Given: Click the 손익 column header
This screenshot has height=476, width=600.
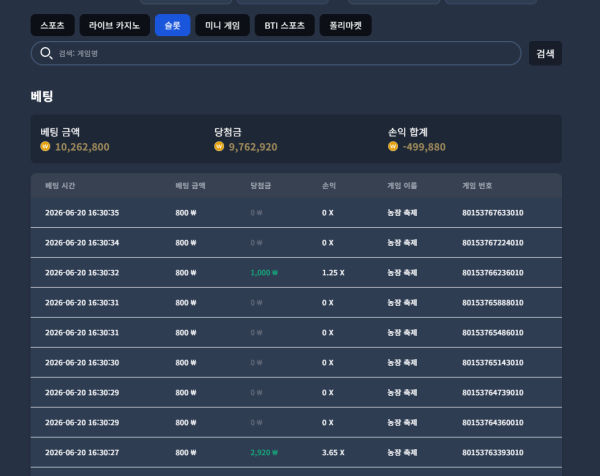Looking at the screenshot, I should pyautogui.click(x=329, y=186).
